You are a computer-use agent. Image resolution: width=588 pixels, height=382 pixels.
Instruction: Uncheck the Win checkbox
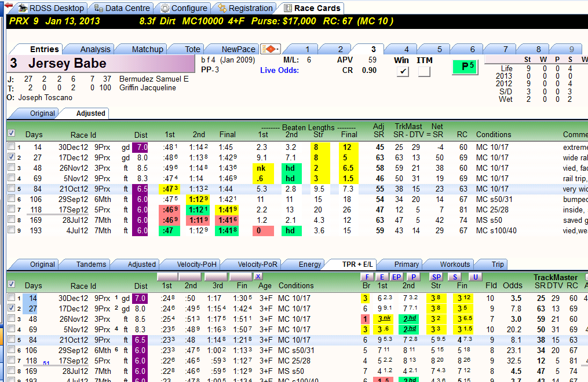click(403, 71)
